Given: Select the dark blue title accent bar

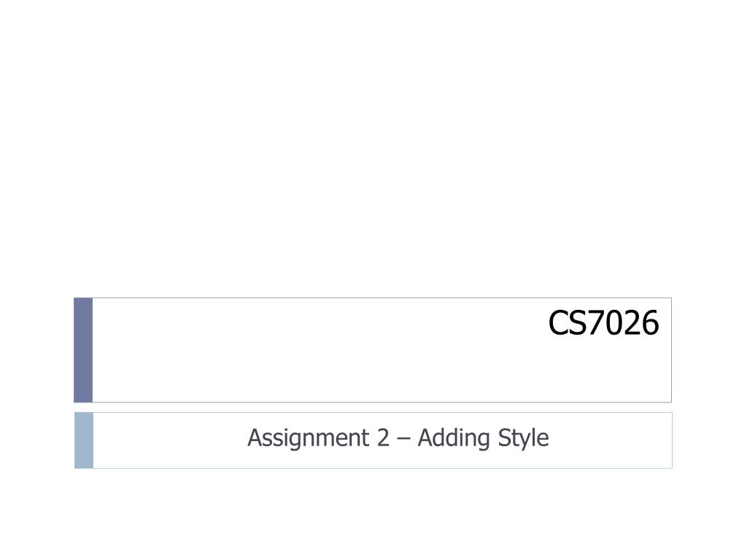Looking at the screenshot, I should (83, 350).
